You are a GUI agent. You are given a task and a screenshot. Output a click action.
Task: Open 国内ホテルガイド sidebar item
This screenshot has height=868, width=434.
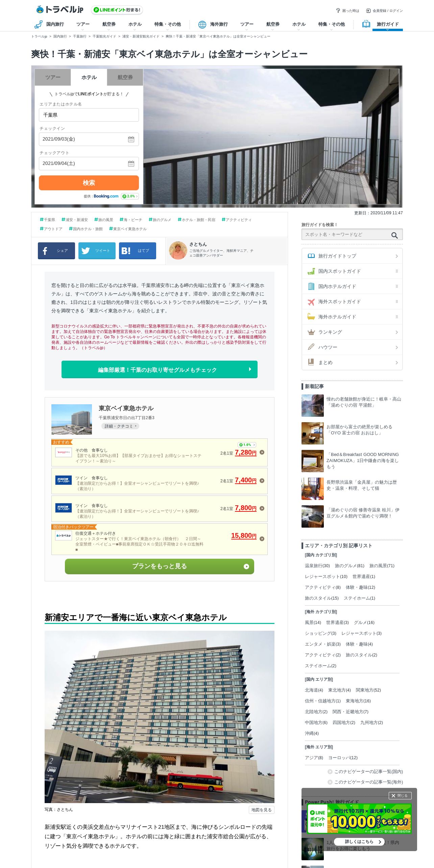click(x=352, y=286)
